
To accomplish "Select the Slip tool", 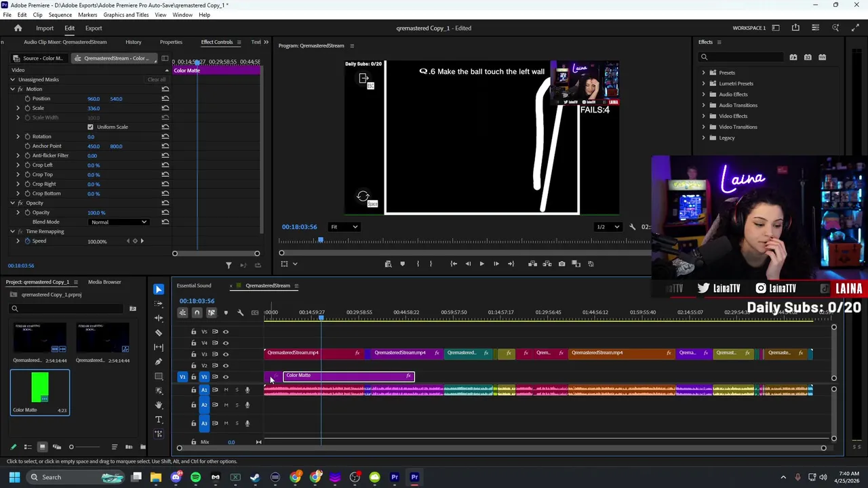I will coord(159,347).
